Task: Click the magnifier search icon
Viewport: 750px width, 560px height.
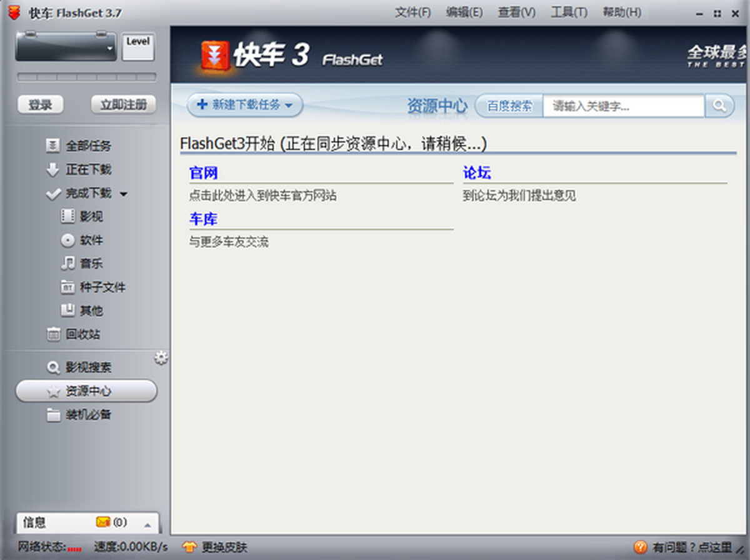Action: 719,106
